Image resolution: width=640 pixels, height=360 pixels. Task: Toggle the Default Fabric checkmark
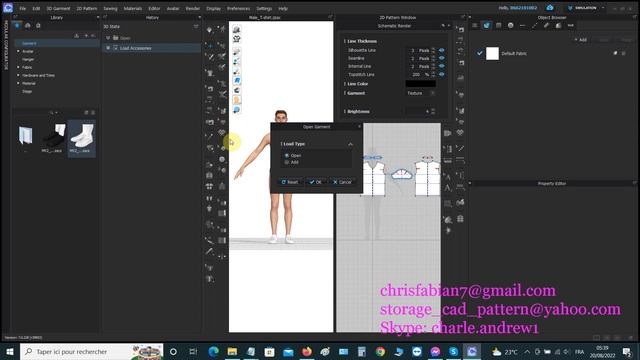click(480, 53)
